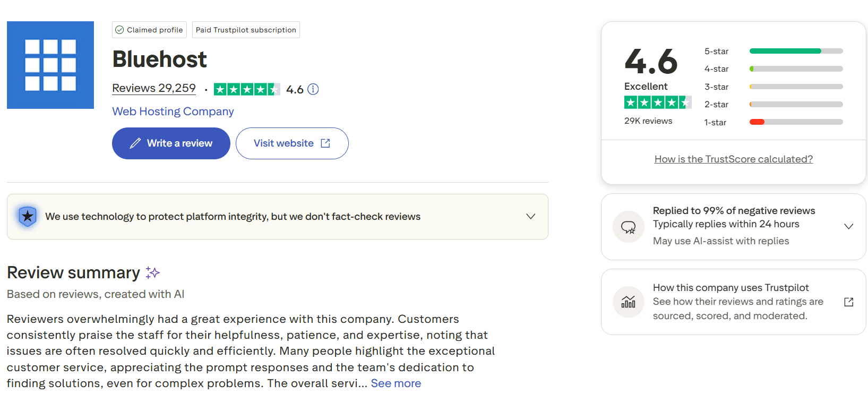This screenshot has width=868, height=402.
Task: Open external link icon for Trustpilot usage
Action: click(x=848, y=302)
